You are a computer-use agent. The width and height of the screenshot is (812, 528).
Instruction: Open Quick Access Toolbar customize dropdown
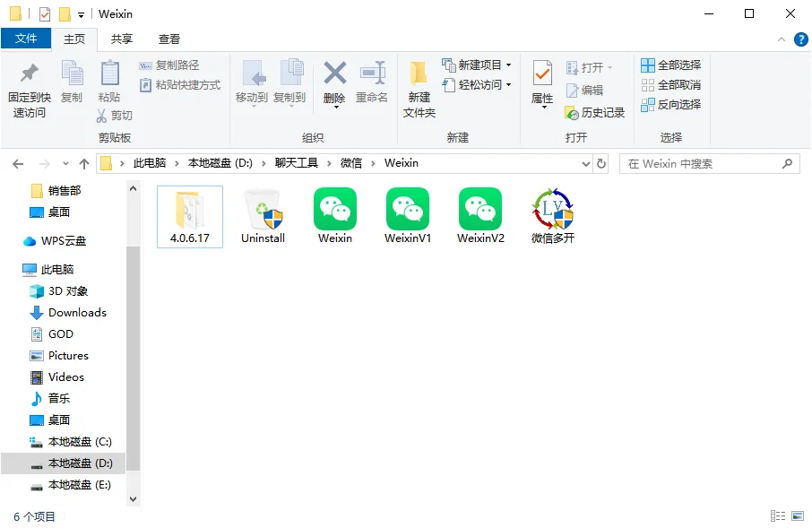[81, 14]
